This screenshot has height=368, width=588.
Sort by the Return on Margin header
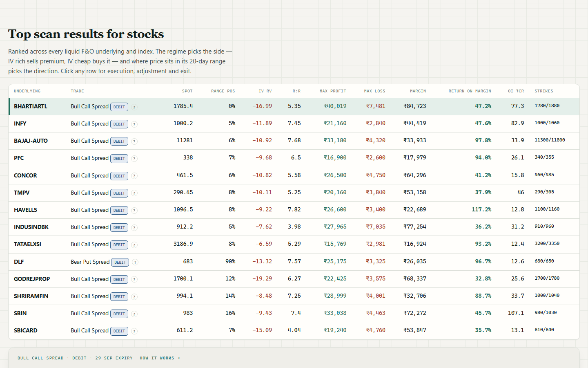pos(470,91)
